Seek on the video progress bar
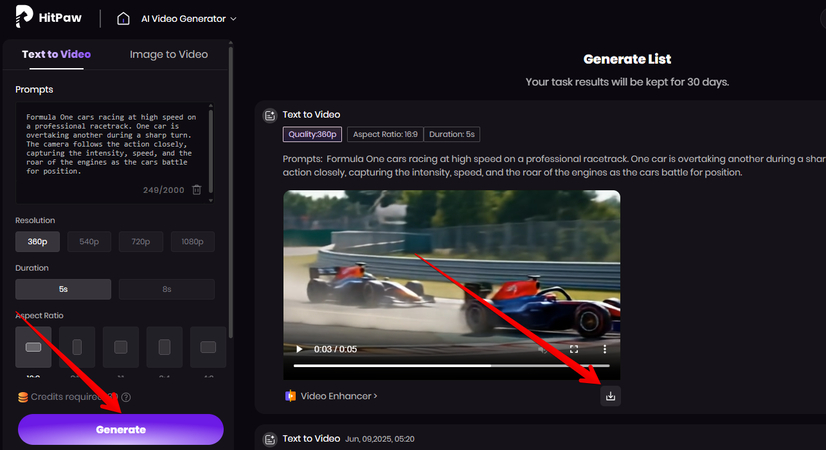 pos(451,365)
